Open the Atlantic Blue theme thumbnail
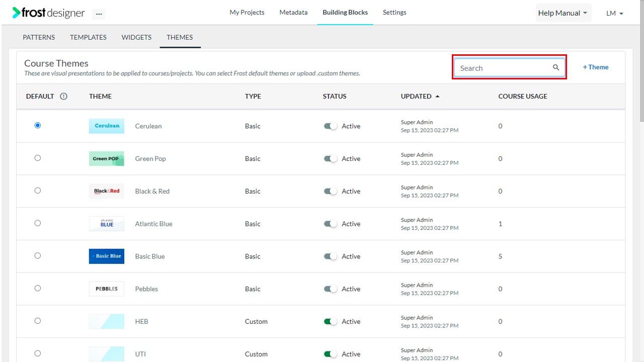Screen dimensions: 644x362 click(107, 224)
